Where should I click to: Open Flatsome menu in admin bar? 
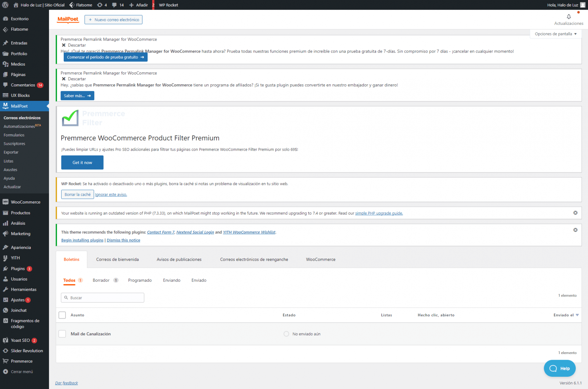81,5
